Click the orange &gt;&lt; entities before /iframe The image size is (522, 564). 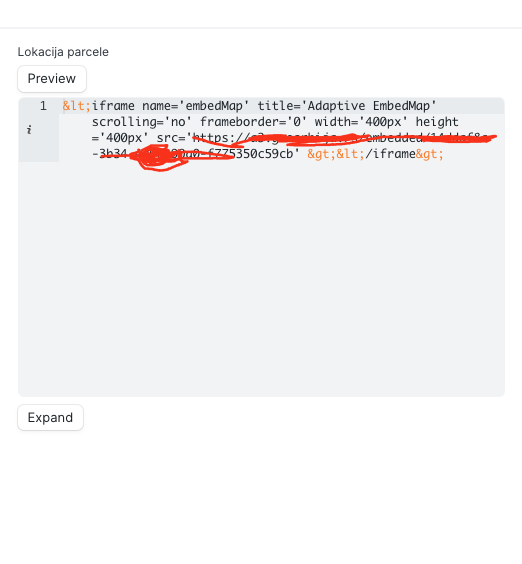click(x=336, y=154)
